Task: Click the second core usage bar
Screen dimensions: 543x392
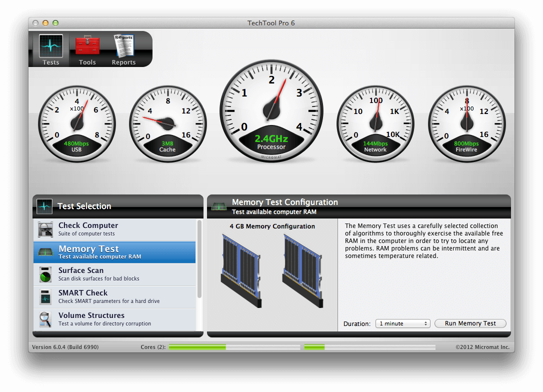Action: [x=370, y=347]
